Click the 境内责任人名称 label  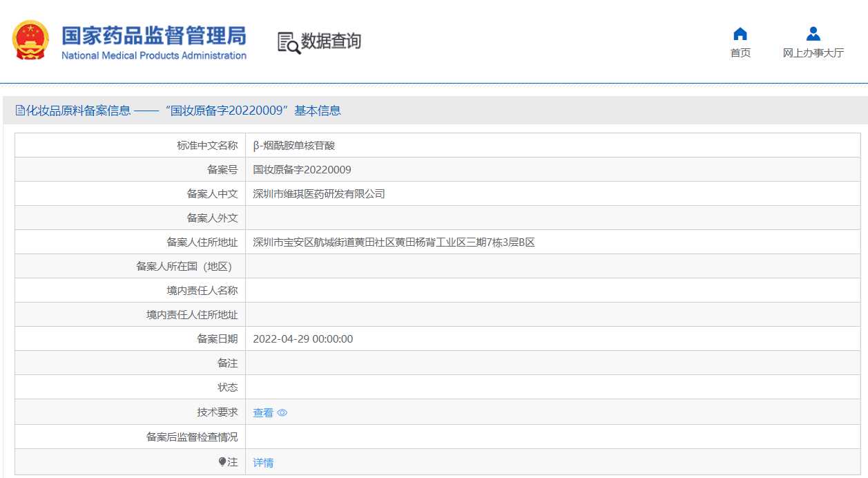pyautogui.click(x=202, y=291)
